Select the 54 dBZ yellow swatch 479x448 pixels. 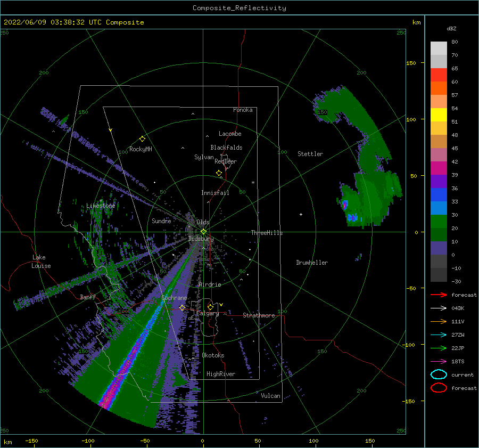click(x=439, y=115)
